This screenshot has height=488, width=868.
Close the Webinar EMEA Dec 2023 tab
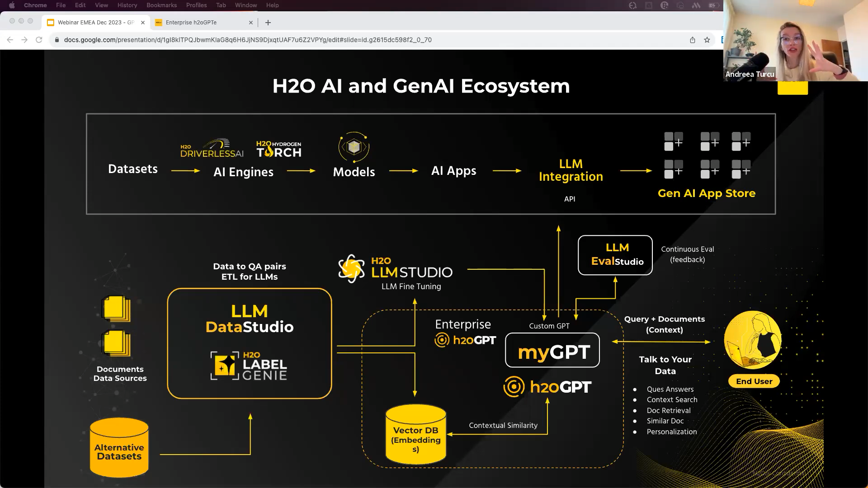click(143, 23)
